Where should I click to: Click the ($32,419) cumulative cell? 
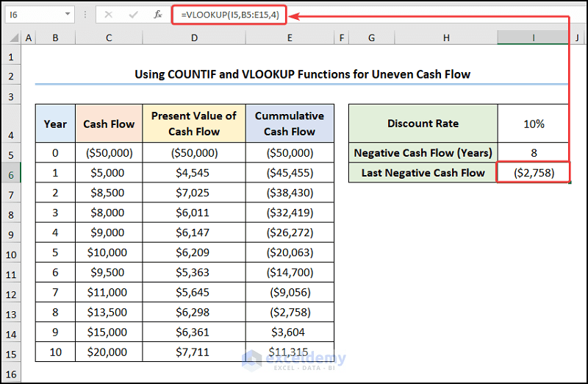(x=290, y=213)
